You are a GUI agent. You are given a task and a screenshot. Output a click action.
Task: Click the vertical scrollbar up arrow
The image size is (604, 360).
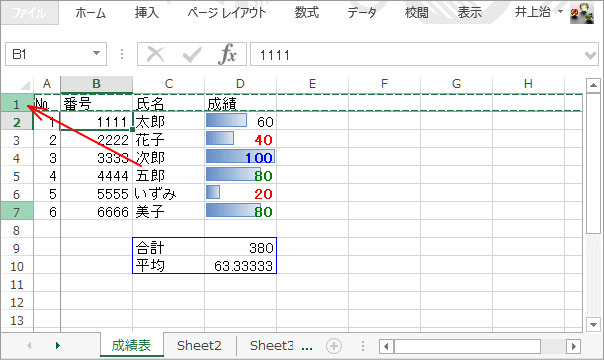593,85
